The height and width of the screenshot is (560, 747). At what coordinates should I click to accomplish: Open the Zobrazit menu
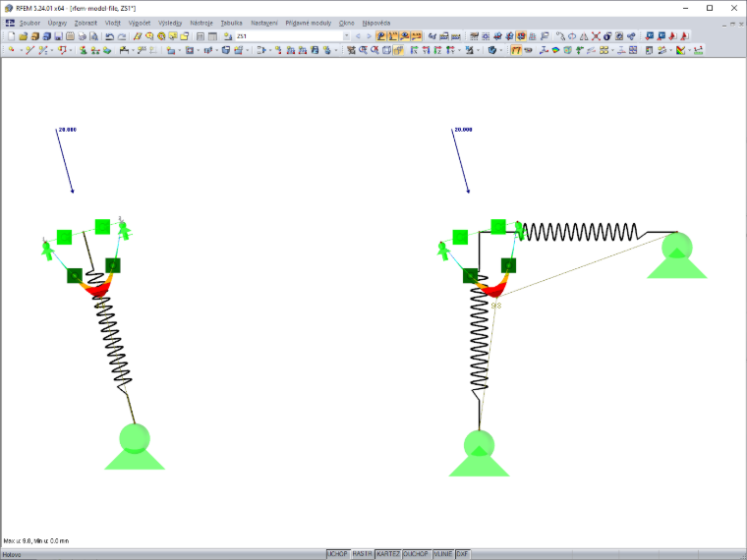(x=86, y=23)
